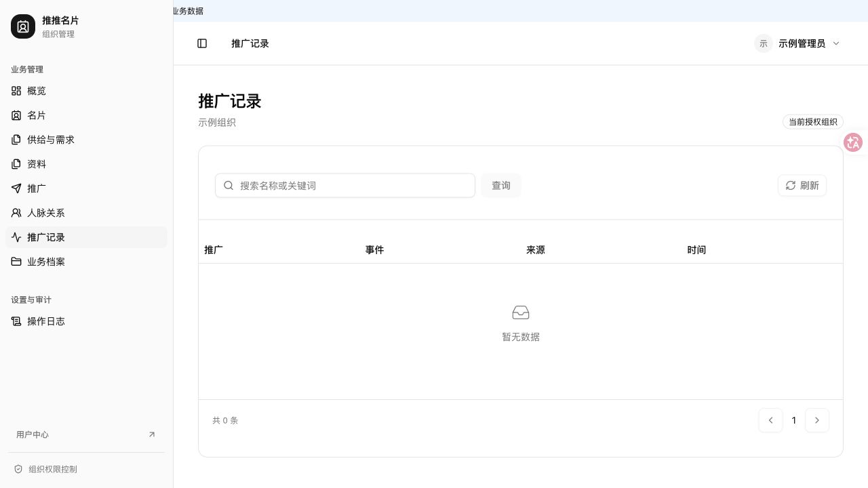
Task: Open 用户中心 link
Action: tap(86, 434)
